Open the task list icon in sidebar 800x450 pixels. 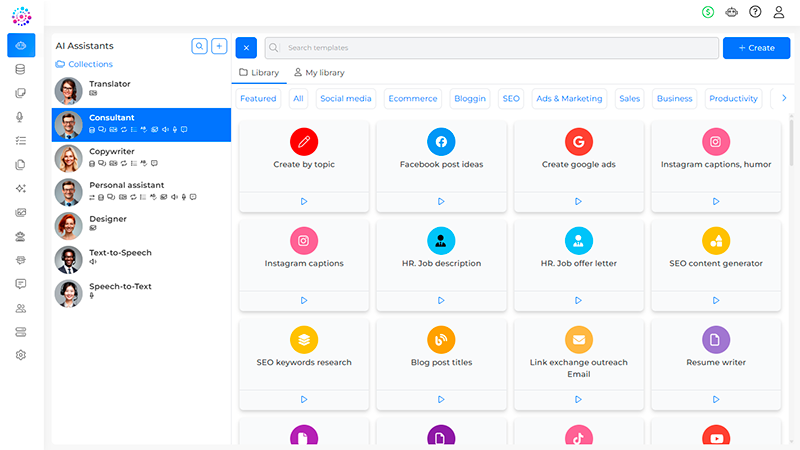[x=20, y=141]
